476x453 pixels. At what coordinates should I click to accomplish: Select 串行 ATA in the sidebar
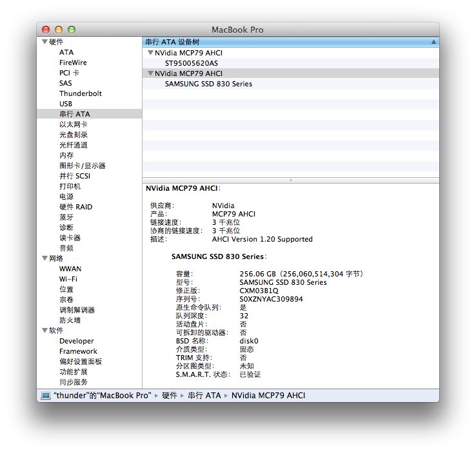click(75, 114)
